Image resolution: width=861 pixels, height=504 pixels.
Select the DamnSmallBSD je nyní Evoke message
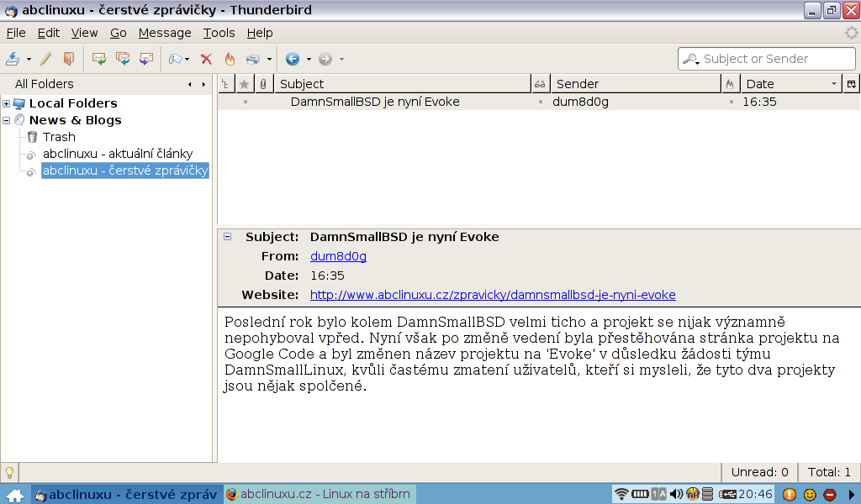pyautogui.click(x=375, y=102)
